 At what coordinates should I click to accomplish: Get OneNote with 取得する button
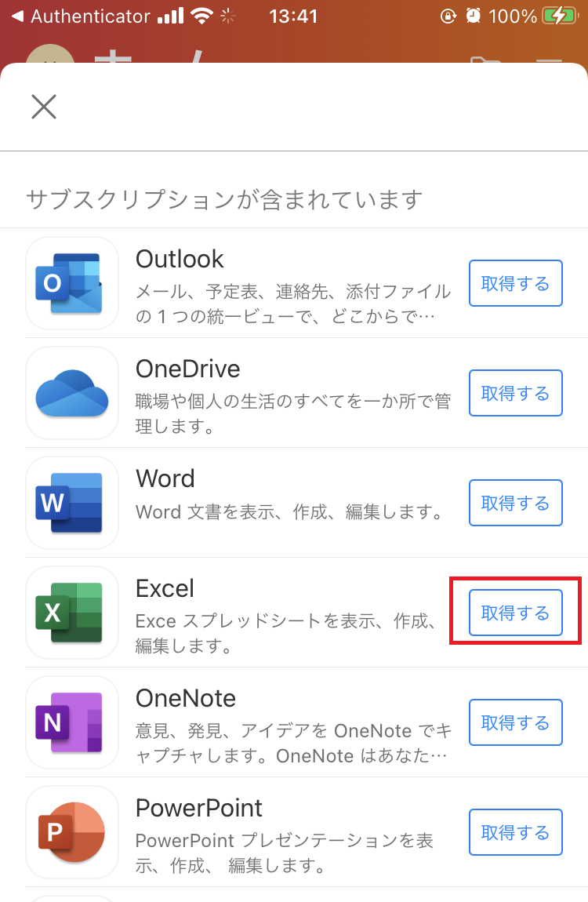click(516, 722)
